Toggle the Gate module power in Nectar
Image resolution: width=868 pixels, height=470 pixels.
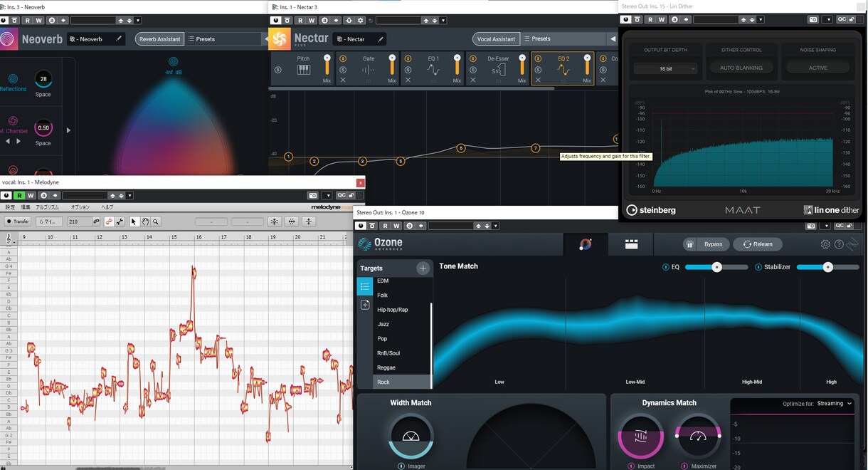(x=343, y=58)
